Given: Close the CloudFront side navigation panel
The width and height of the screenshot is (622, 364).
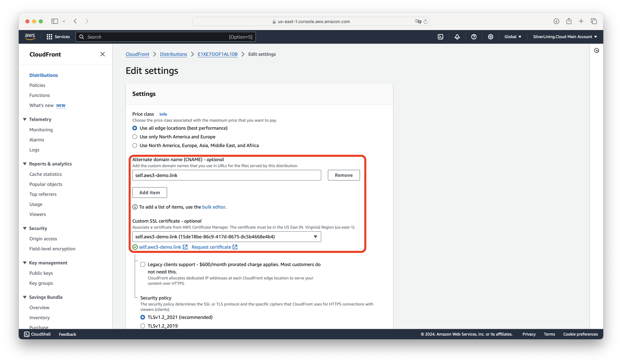Looking at the screenshot, I should [103, 54].
